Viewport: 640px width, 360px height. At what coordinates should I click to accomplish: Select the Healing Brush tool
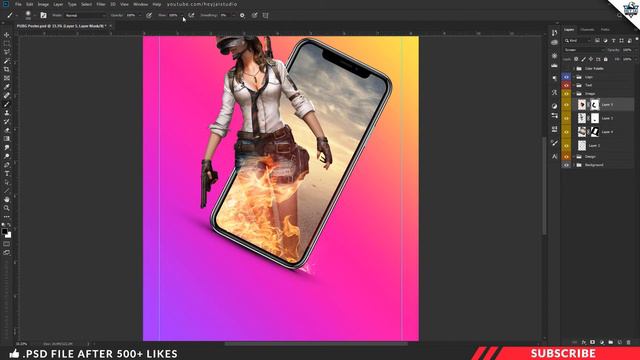(7, 95)
